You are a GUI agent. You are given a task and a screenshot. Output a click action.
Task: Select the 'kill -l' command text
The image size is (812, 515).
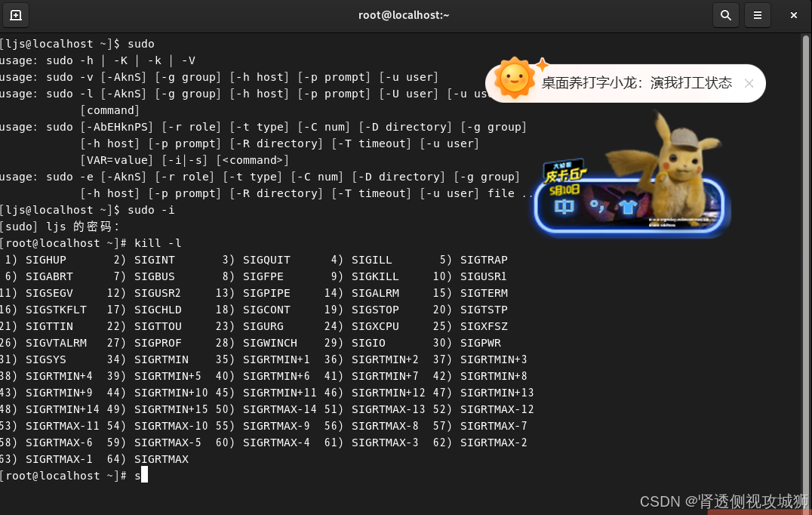(158, 243)
